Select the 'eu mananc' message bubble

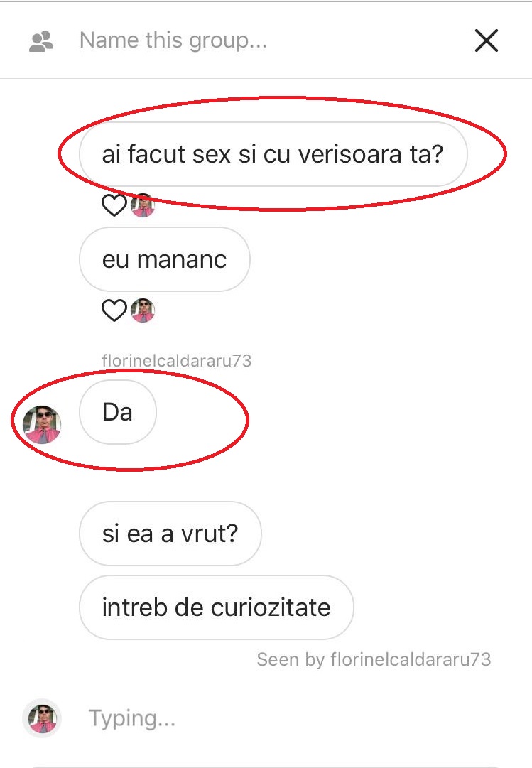[x=165, y=259]
